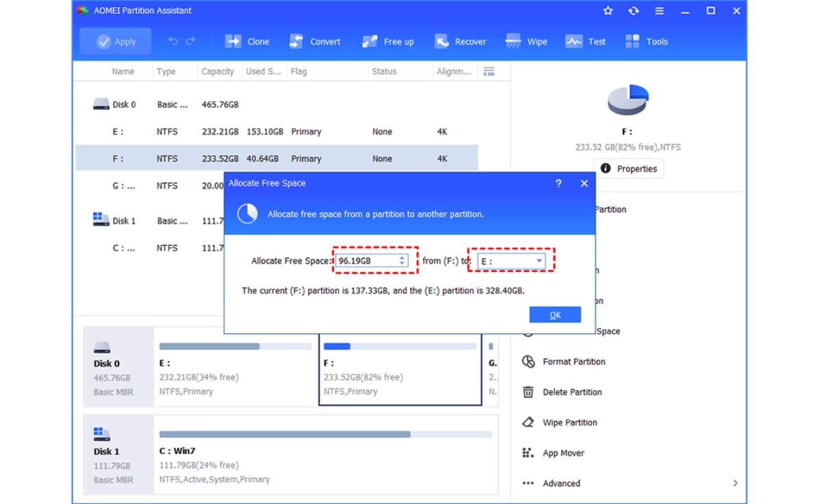Screen dimensions: 819x504
Task: Open the Recover tool
Action: coord(460,41)
